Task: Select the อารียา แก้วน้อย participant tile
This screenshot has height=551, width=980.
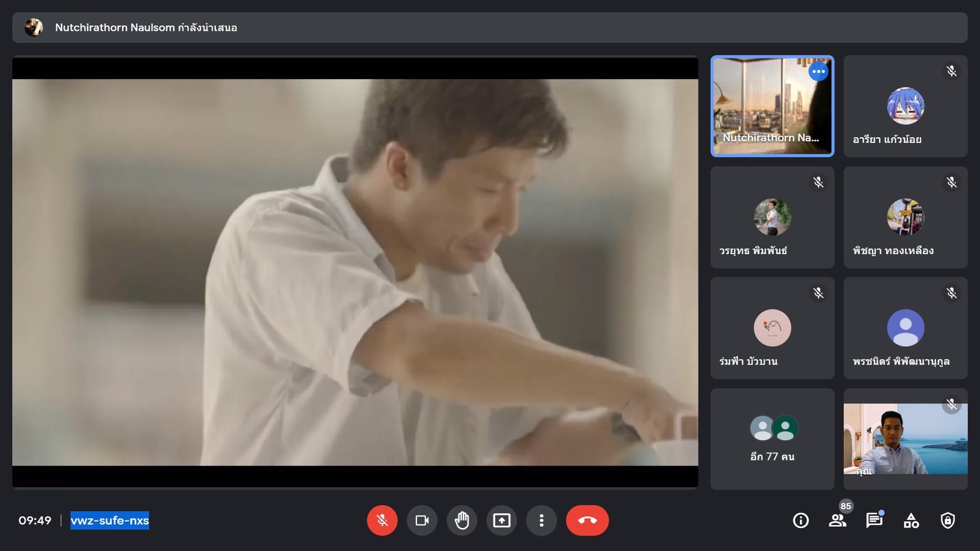Action: (905, 107)
